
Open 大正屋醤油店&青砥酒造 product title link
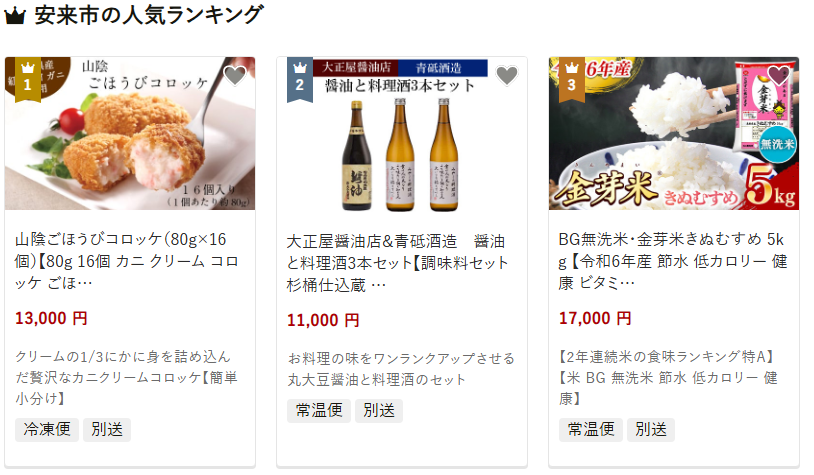(x=397, y=263)
